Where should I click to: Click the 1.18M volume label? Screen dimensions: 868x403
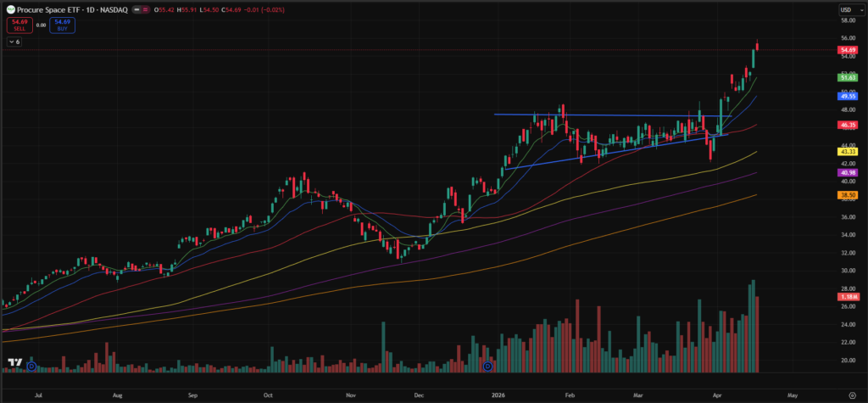click(x=848, y=297)
